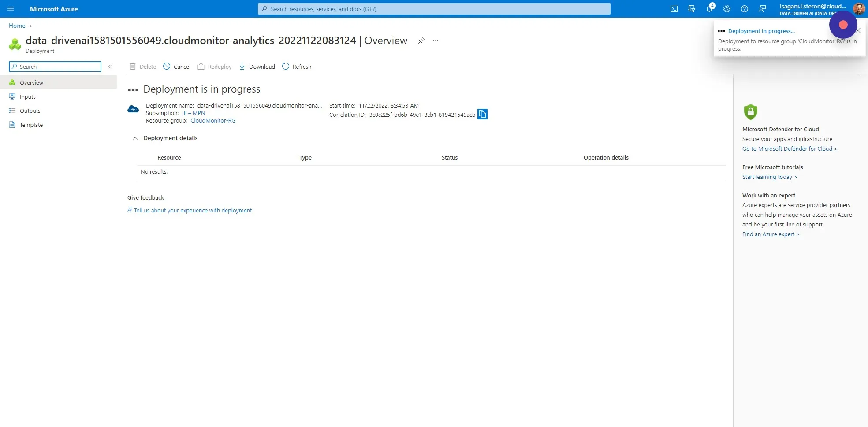Click the 'No results.' table text
868x427 pixels.
pyautogui.click(x=154, y=171)
